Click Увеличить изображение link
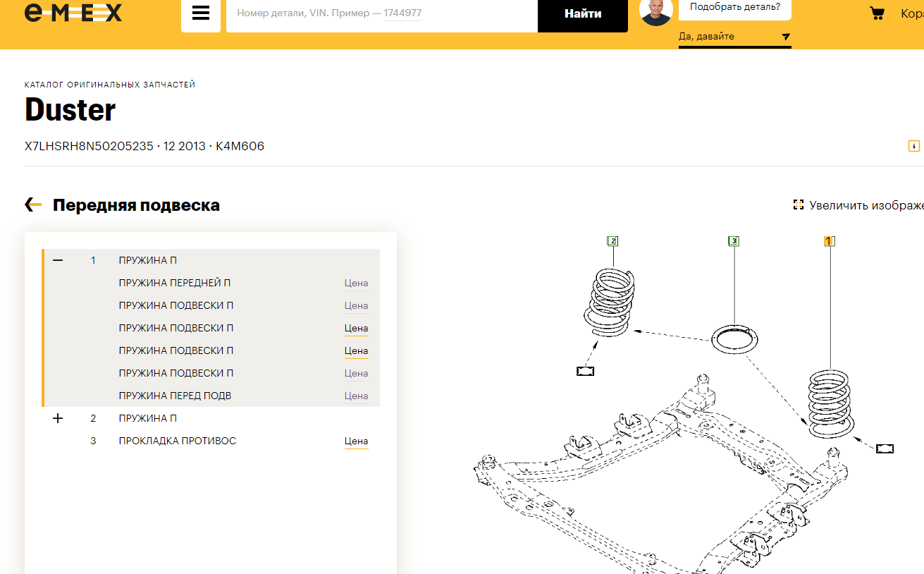 click(x=866, y=205)
